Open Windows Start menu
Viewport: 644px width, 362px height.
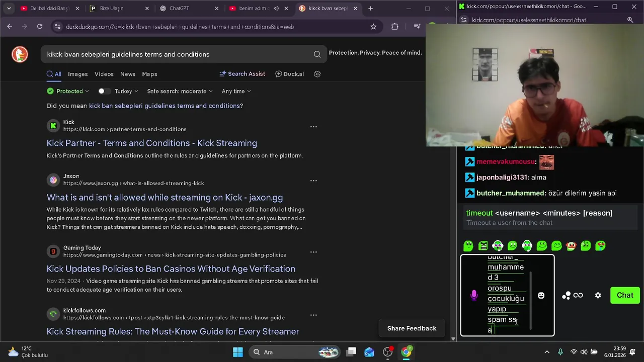[237, 352]
